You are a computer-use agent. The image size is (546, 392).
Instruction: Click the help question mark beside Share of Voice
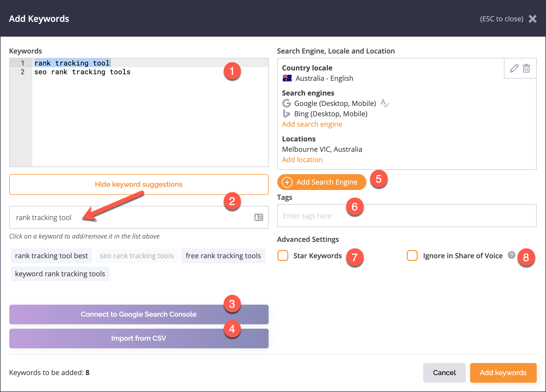[511, 255]
